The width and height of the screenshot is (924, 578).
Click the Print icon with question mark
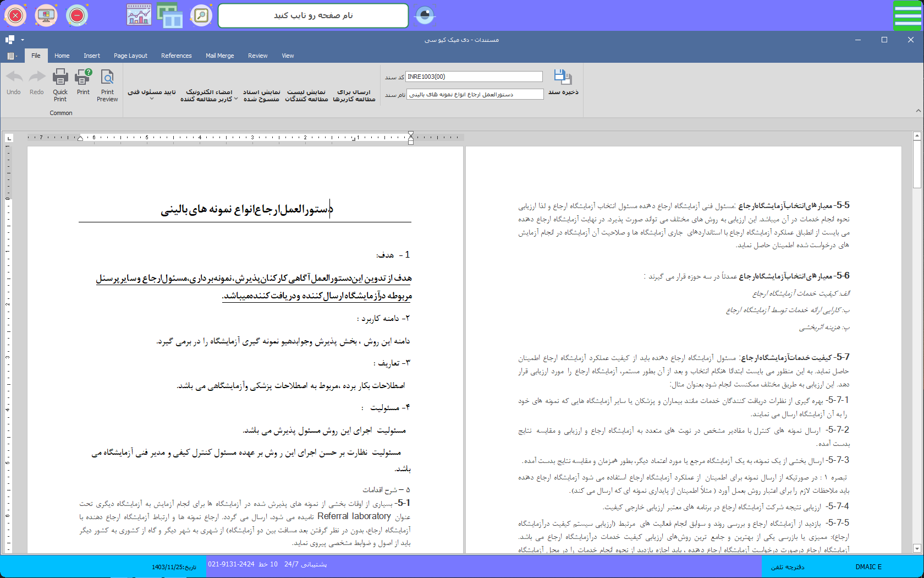click(x=83, y=78)
